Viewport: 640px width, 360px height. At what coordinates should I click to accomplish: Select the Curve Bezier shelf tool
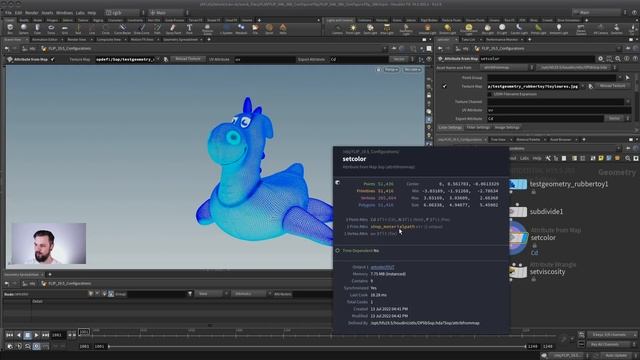(122, 29)
